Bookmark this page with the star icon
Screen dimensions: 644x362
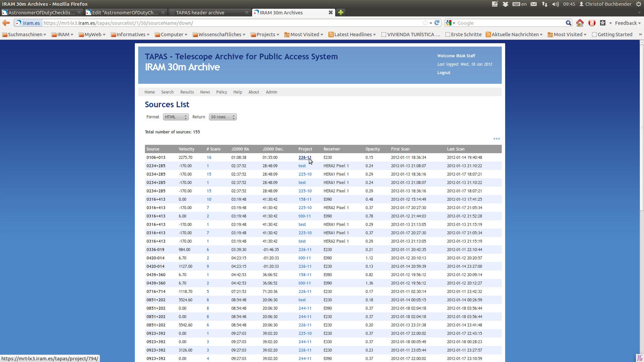point(425,23)
